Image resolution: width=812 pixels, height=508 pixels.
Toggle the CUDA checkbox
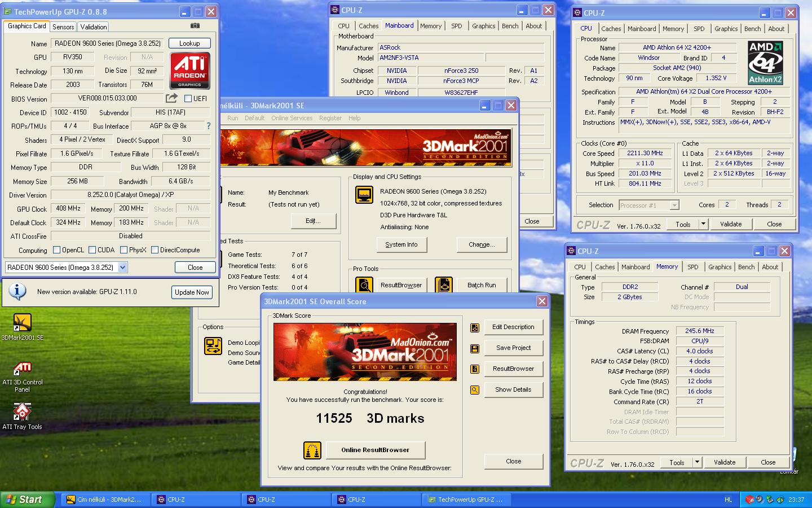click(x=91, y=250)
